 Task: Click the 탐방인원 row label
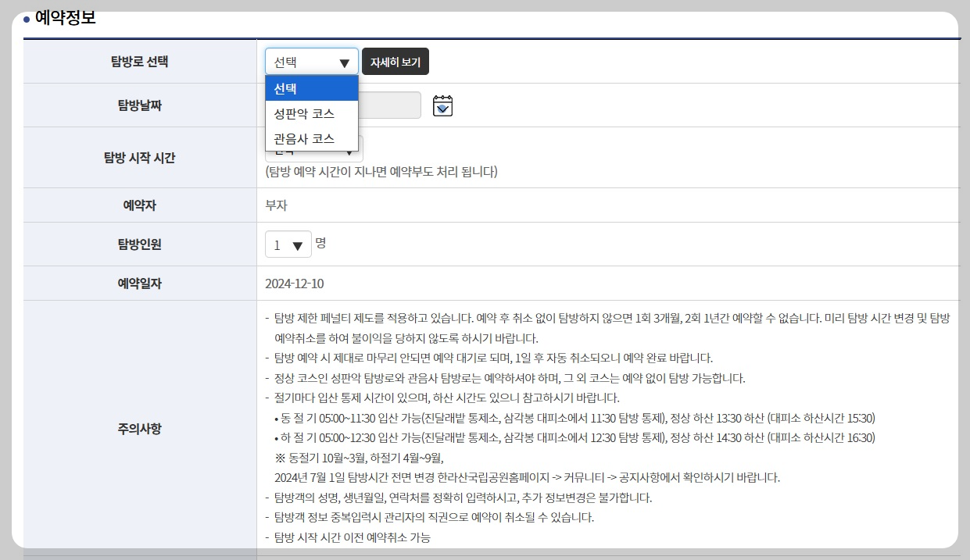click(x=139, y=244)
